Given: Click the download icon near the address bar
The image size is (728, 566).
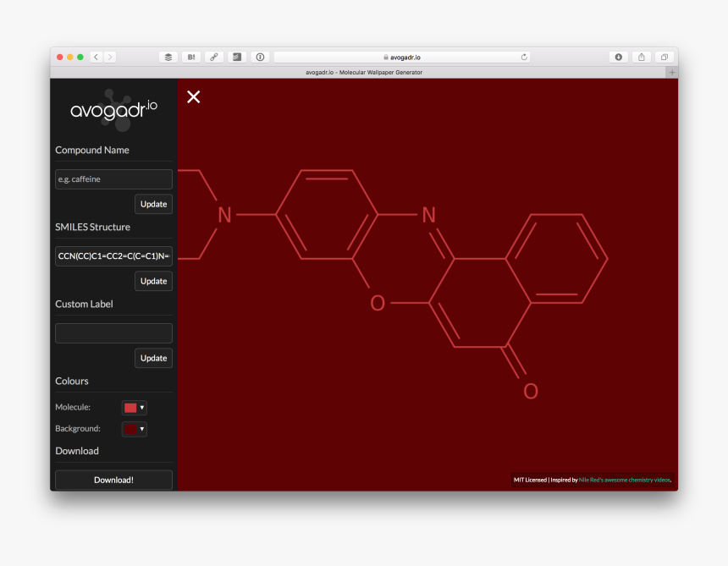Looking at the screenshot, I should (x=618, y=57).
